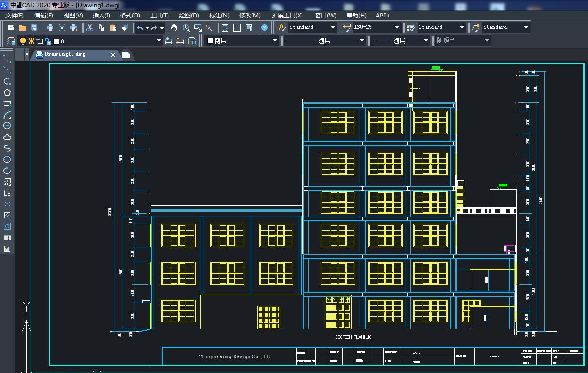Image resolution: width=588 pixels, height=373 pixels.
Task: Click the new drawing tab button
Action: click(126, 55)
